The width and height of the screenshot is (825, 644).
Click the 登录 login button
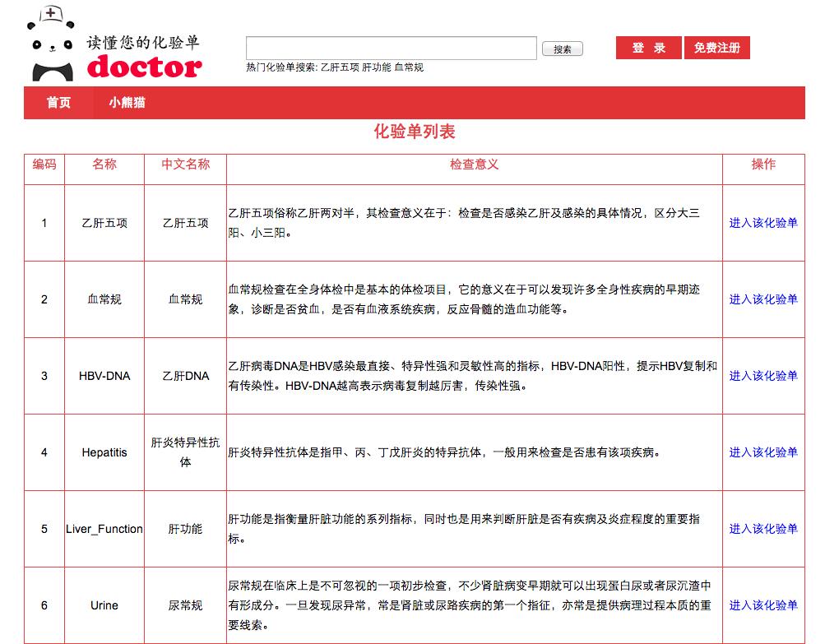[x=648, y=48]
